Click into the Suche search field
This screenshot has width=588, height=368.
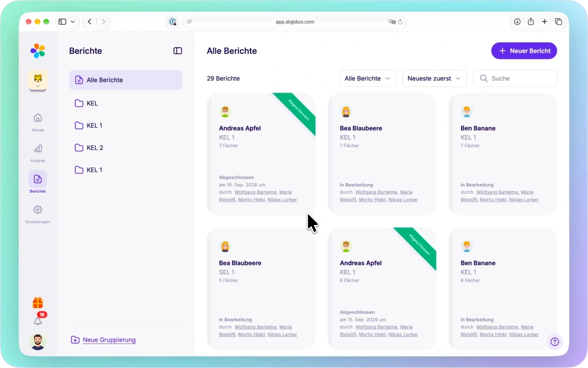515,79
